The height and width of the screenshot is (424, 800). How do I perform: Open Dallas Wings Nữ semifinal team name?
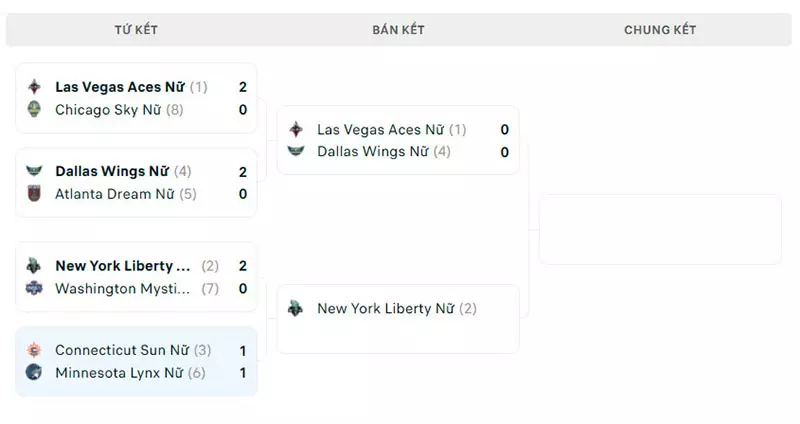(x=373, y=152)
